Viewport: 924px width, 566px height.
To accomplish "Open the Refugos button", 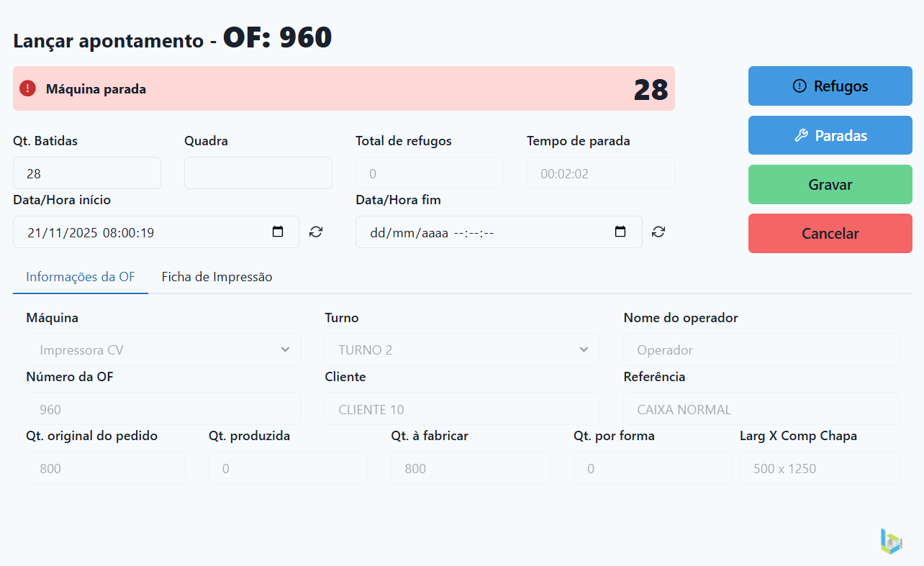I will (830, 86).
